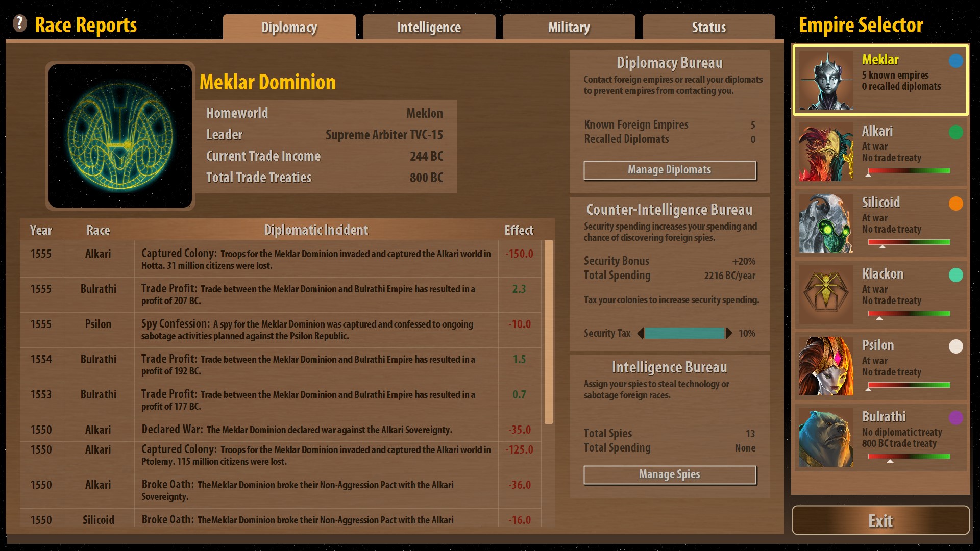Click the Meklar Dominion emblem image
The image size is (980, 551).
pos(120,136)
